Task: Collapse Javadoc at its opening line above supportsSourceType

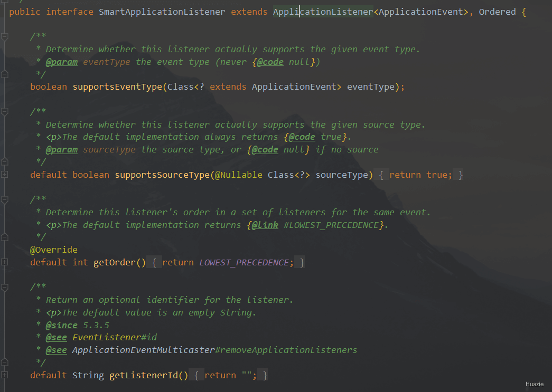Action: (x=5, y=112)
